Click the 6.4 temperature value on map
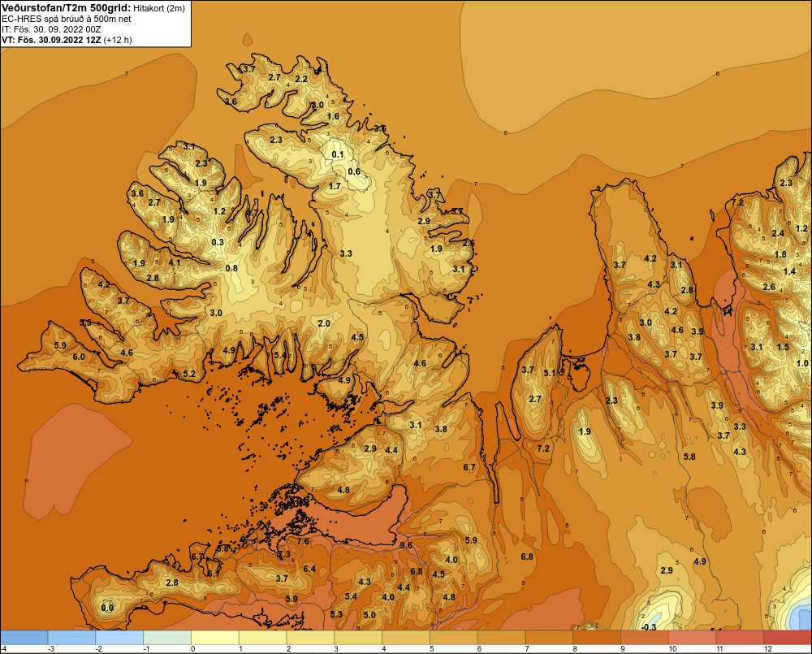This screenshot has width=812, height=654. (x=309, y=569)
